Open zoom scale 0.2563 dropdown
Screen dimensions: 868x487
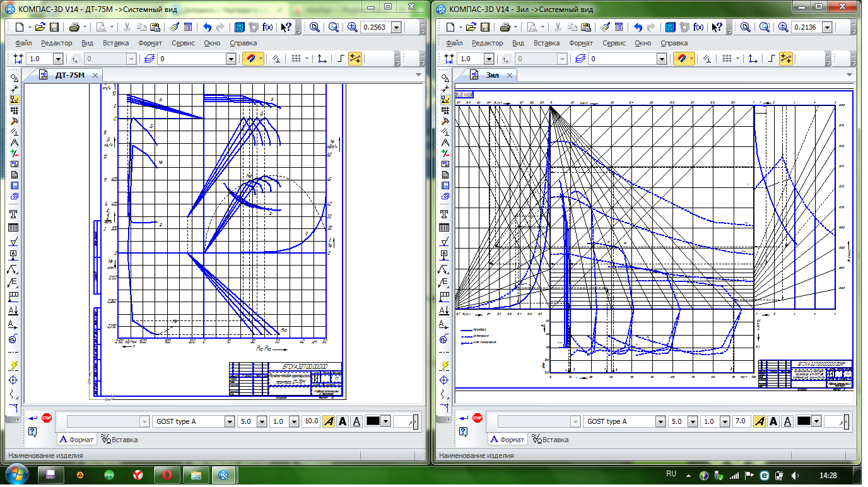pyautogui.click(x=396, y=28)
